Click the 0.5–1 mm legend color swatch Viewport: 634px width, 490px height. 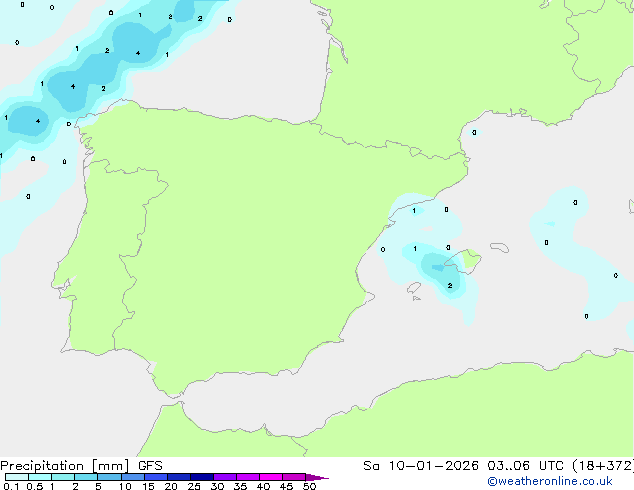pos(40,477)
